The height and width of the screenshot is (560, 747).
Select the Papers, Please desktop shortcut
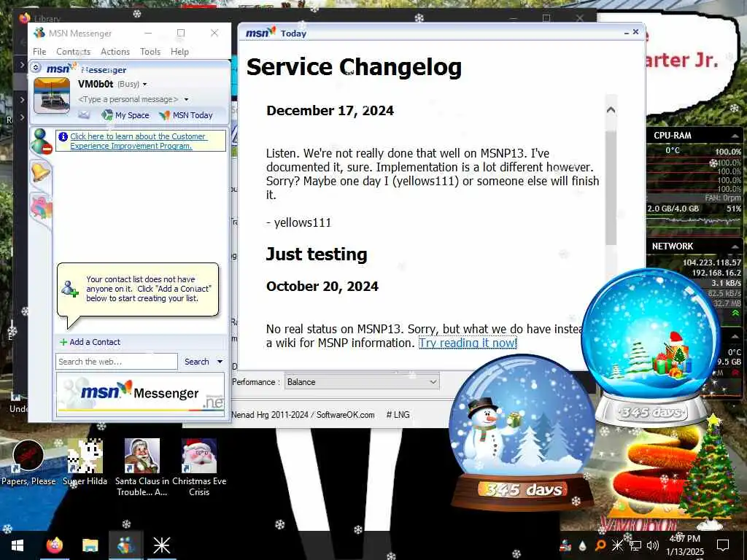coord(28,463)
